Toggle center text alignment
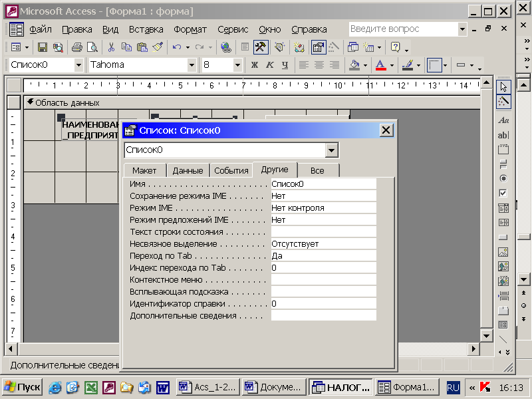The width and height of the screenshot is (532, 399). click(x=319, y=65)
